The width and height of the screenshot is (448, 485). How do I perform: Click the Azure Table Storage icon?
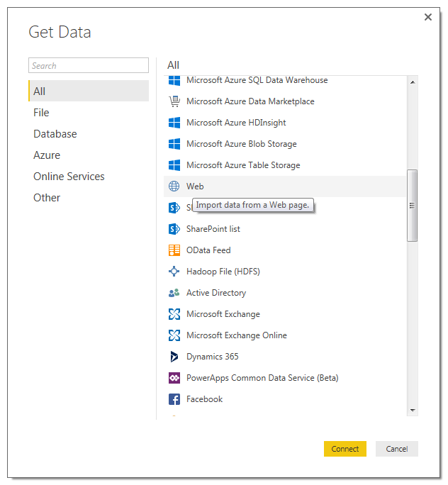coord(174,165)
